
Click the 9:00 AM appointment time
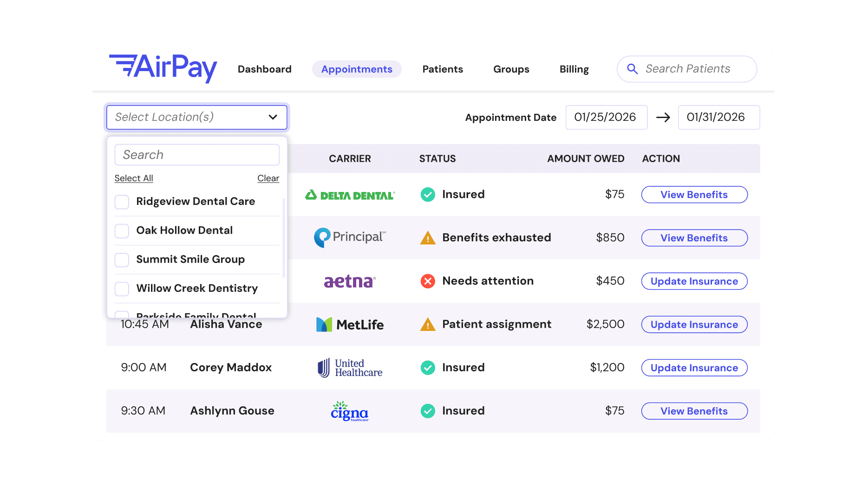click(x=144, y=368)
